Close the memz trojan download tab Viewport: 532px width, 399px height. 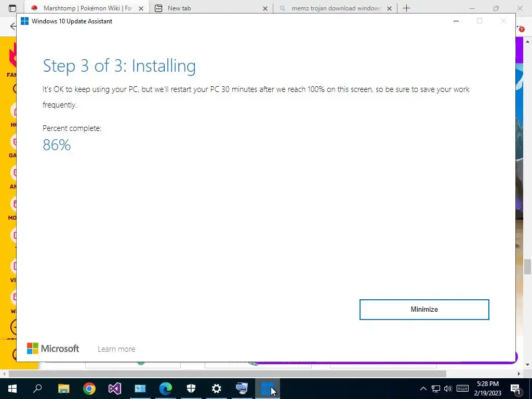390,8
